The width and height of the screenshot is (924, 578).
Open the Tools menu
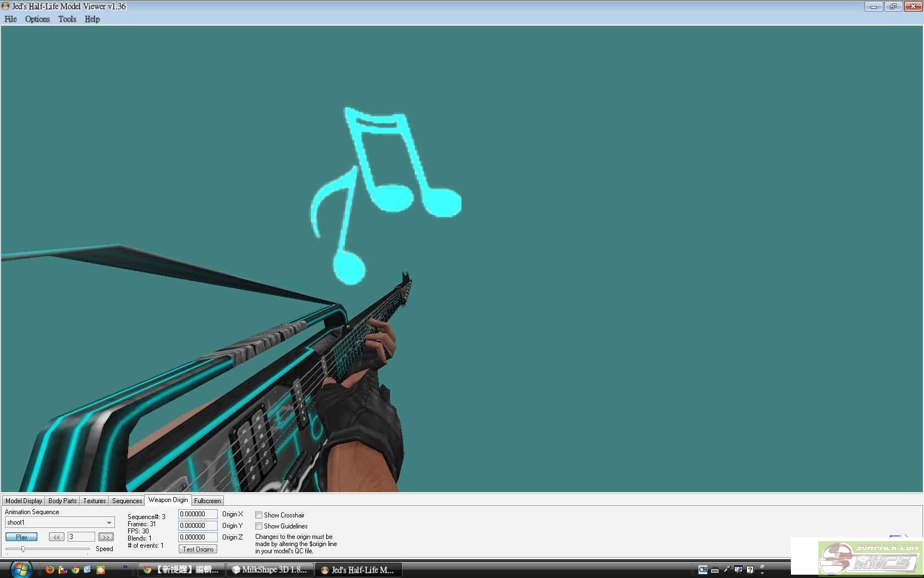(67, 19)
